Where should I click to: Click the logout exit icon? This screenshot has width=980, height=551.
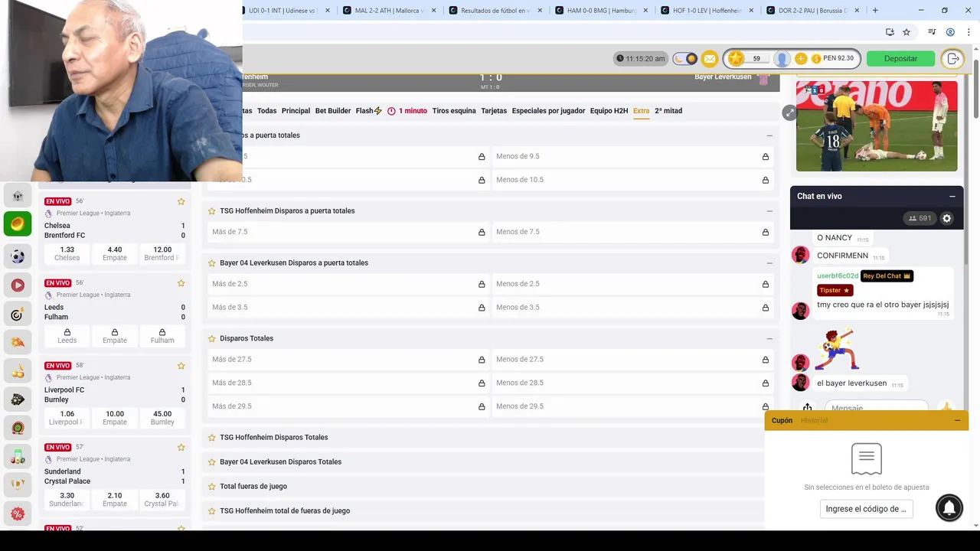(953, 59)
